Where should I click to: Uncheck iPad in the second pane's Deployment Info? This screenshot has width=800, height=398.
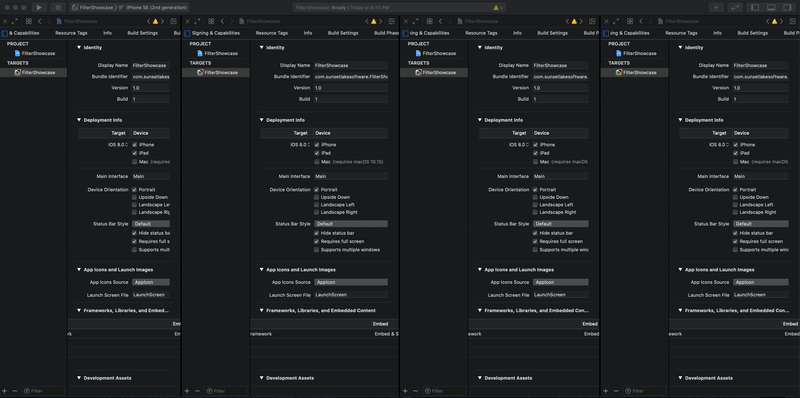[x=317, y=153]
